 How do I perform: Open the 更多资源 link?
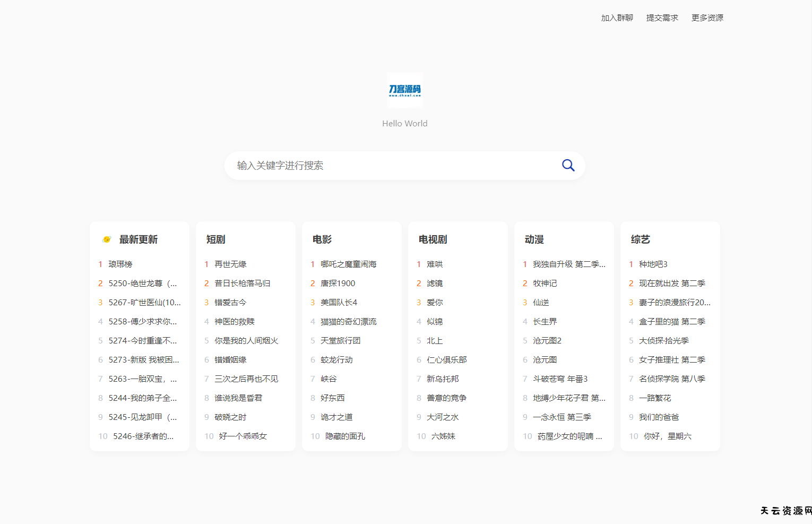tap(707, 18)
